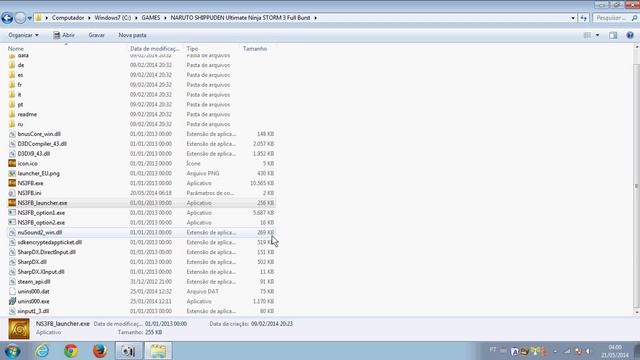Select file name unins000.dat
640x360 pixels.
33,291
